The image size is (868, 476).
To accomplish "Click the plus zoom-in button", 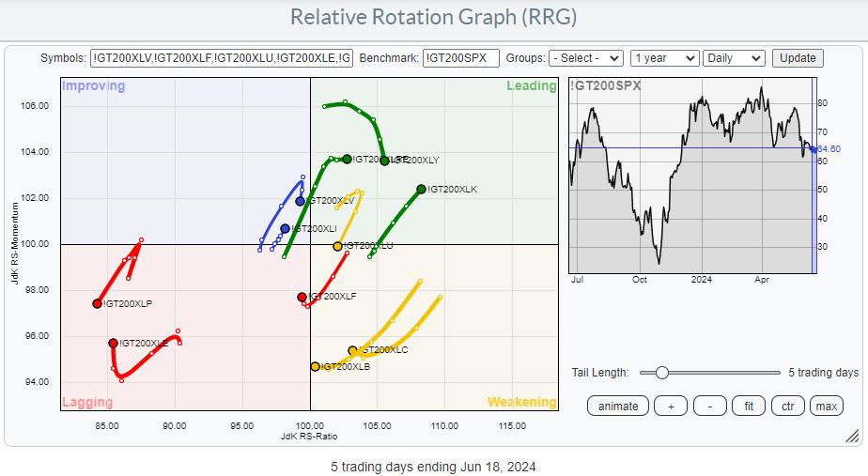I will click(670, 407).
